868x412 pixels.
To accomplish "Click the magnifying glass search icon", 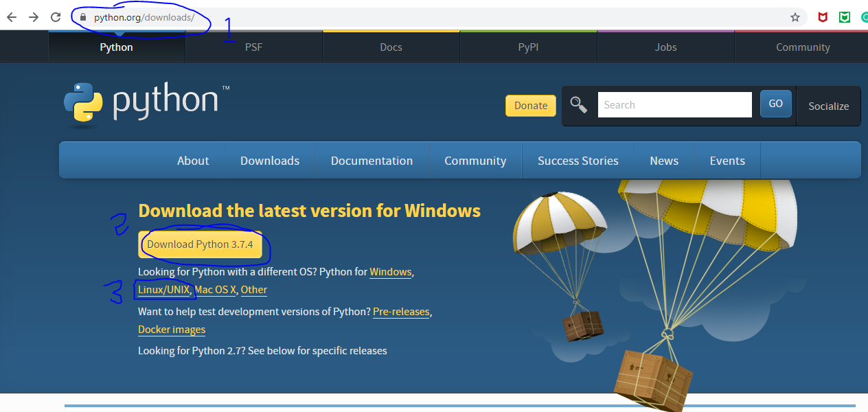I will click(579, 104).
